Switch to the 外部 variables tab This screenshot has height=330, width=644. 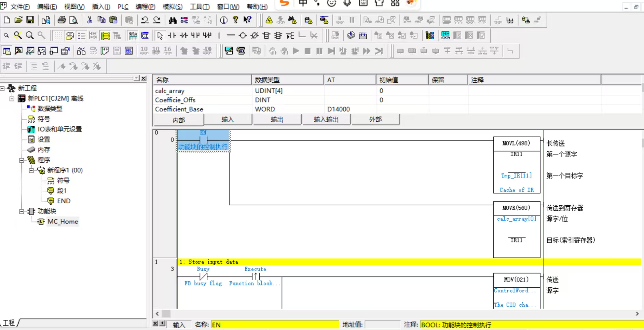pos(375,120)
